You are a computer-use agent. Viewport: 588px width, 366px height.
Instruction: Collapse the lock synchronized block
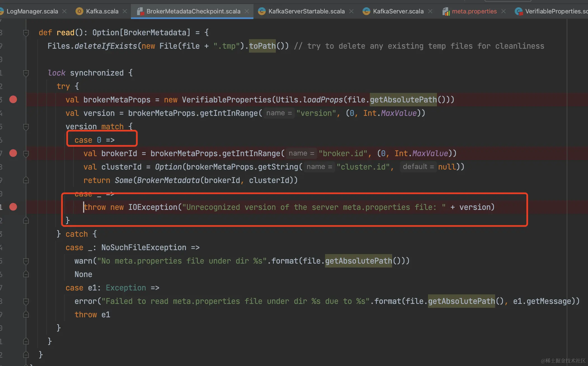coord(26,73)
